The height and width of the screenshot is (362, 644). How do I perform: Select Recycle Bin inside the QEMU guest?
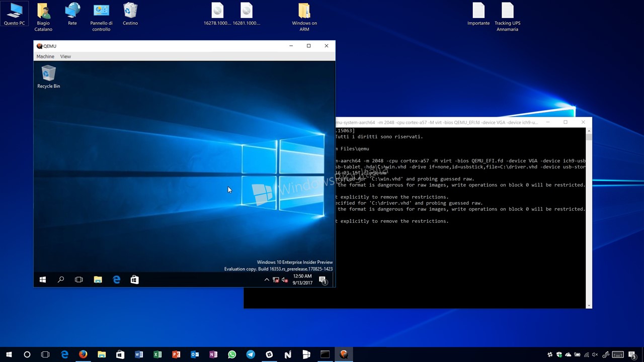click(x=48, y=77)
